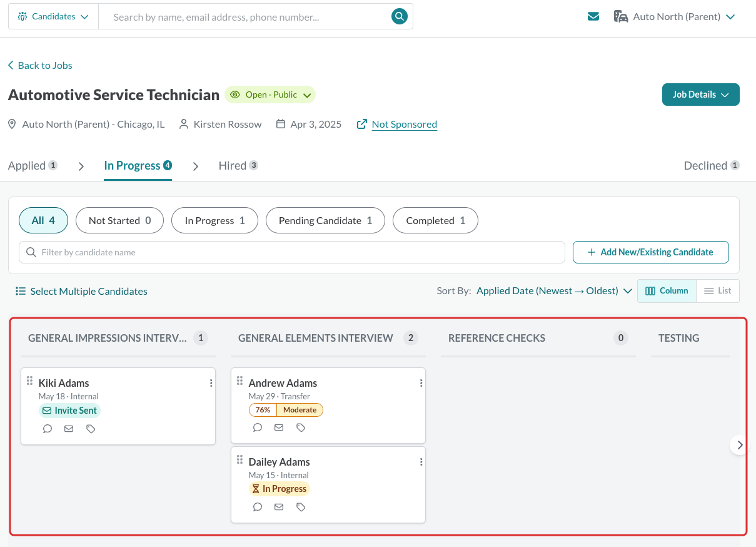Screen dimensions: 756x547
Task: Filter by In Progress 1 chip
Action: tap(214, 220)
